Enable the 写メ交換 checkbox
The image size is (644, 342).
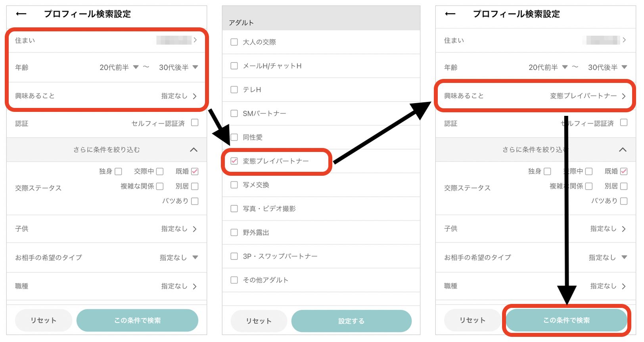[234, 185]
